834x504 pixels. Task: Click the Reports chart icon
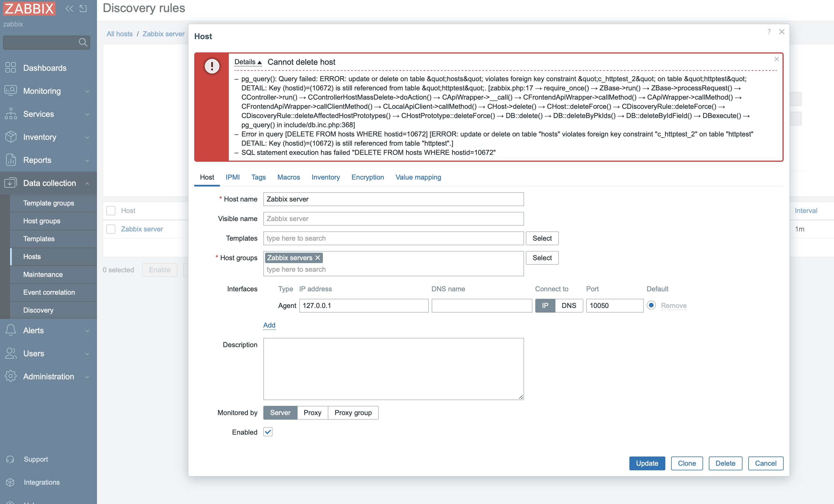11,160
